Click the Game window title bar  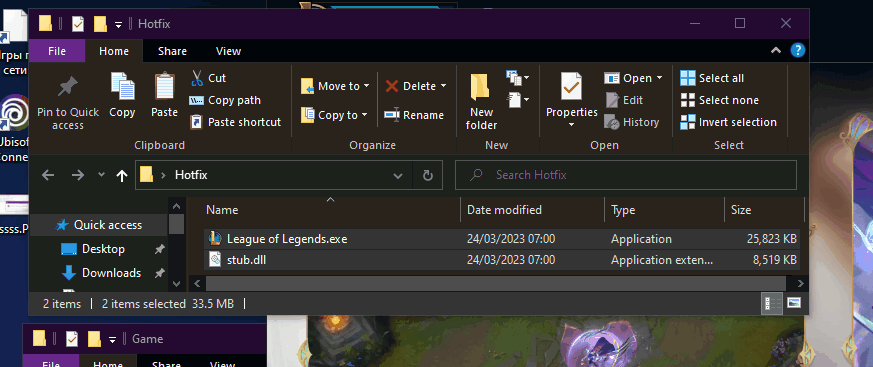pos(145,339)
